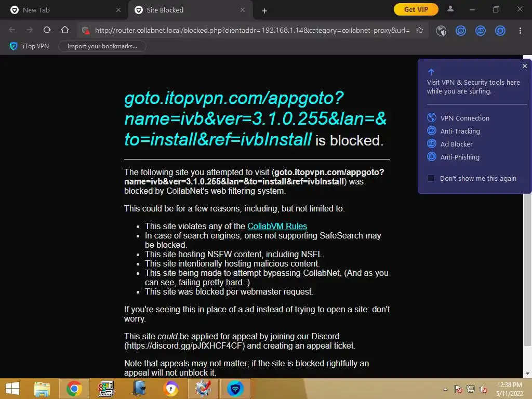Bookmark this page with the star icon
The height and width of the screenshot is (399, 532).
[420, 30]
